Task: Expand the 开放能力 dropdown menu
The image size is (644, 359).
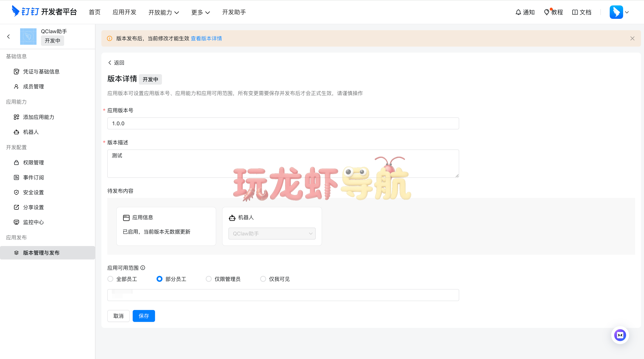Action: (x=164, y=12)
